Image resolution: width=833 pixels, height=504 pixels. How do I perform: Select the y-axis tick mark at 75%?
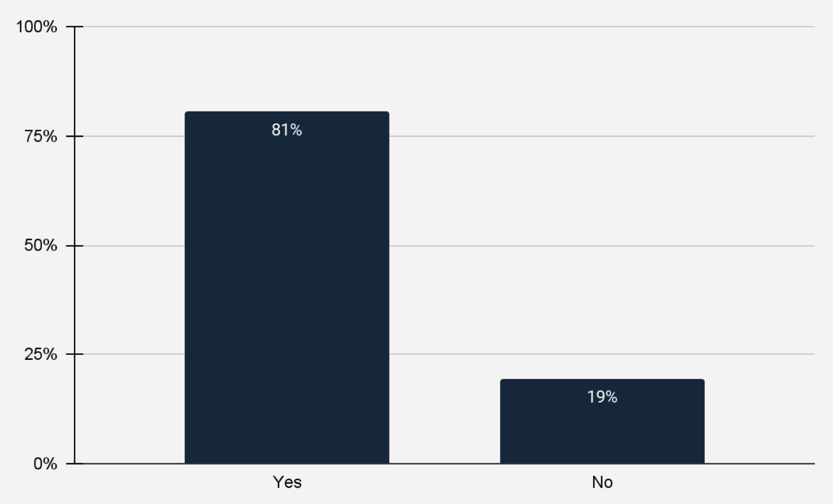coord(71,136)
